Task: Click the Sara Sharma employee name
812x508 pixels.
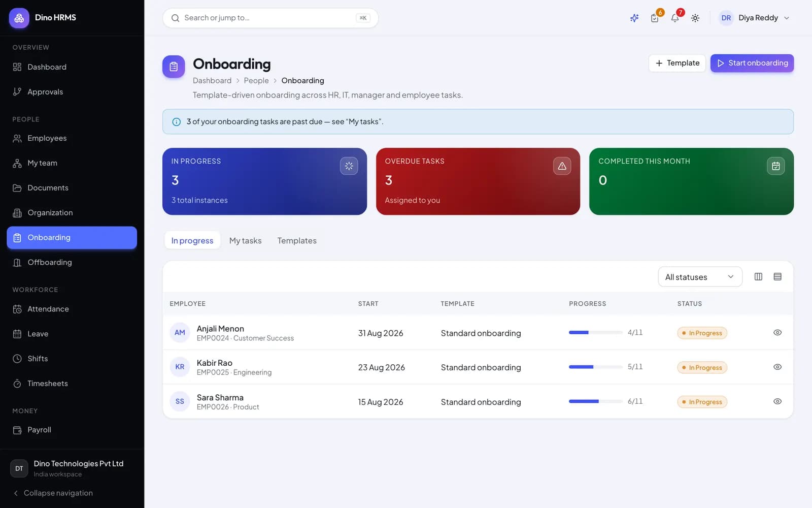Action: (220, 398)
